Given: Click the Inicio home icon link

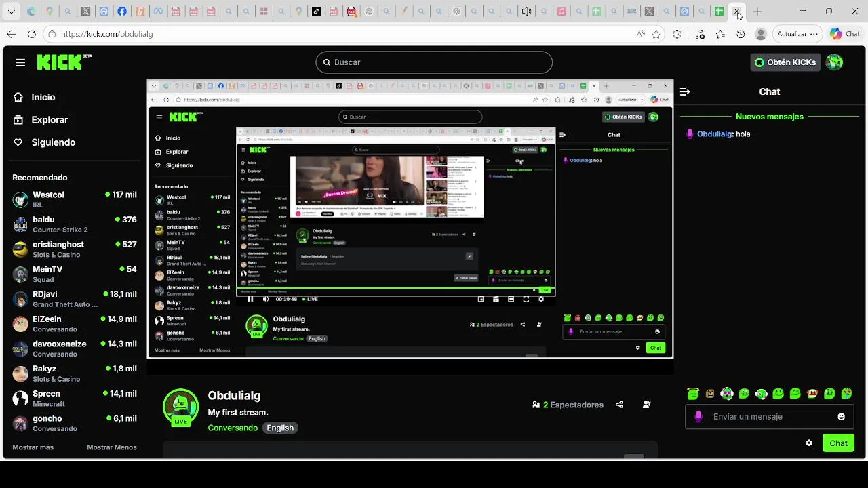Looking at the screenshot, I should click(x=18, y=97).
